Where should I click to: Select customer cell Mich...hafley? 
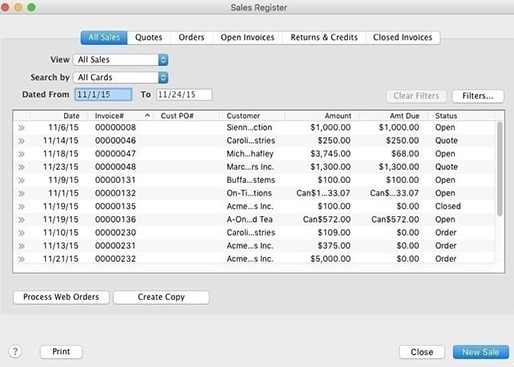[250, 154]
